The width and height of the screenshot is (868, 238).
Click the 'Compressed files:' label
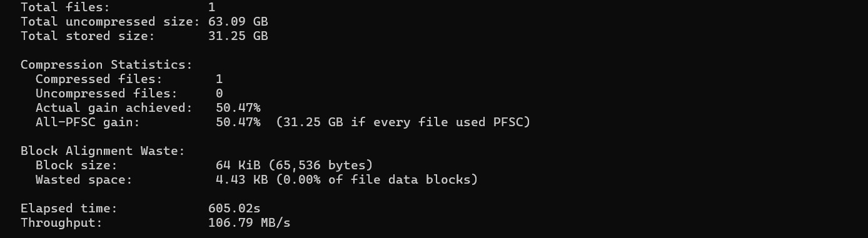[99, 79]
